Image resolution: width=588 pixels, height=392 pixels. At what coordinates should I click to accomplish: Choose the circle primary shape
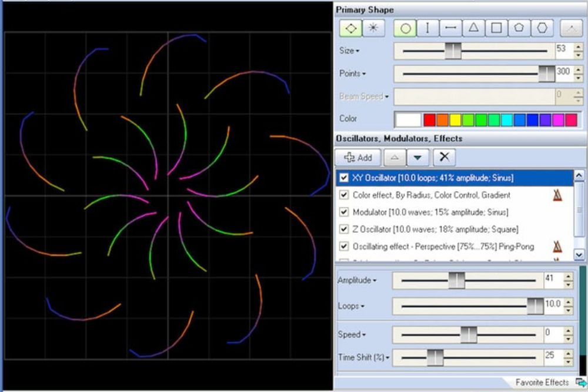click(x=405, y=28)
